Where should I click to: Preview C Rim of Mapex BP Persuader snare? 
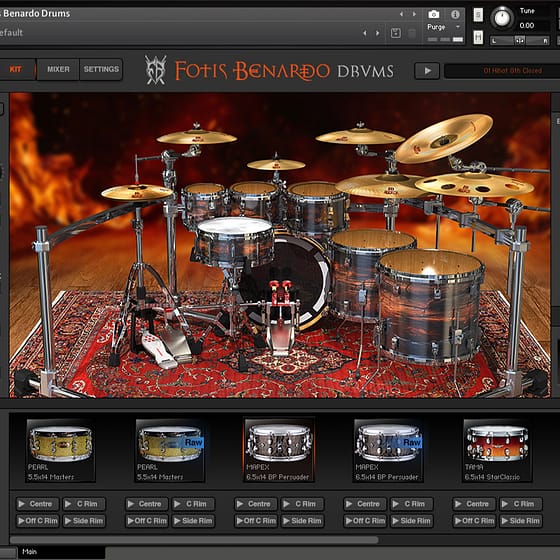303,504
